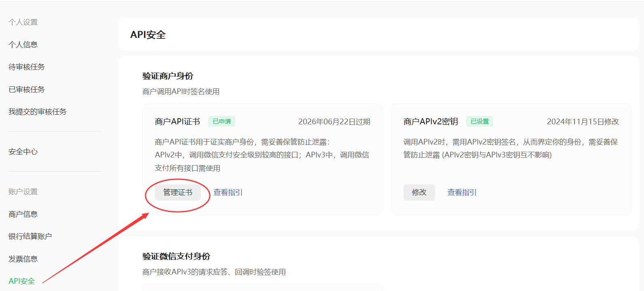Click the 已设置 status badge
Screen dimensions: 644x291
click(479, 121)
